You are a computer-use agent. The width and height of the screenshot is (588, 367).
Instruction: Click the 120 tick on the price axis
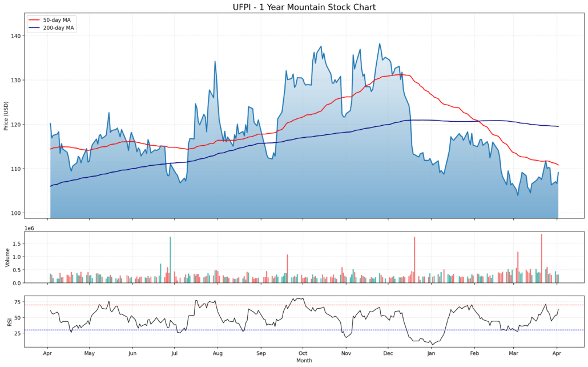click(x=16, y=125)
